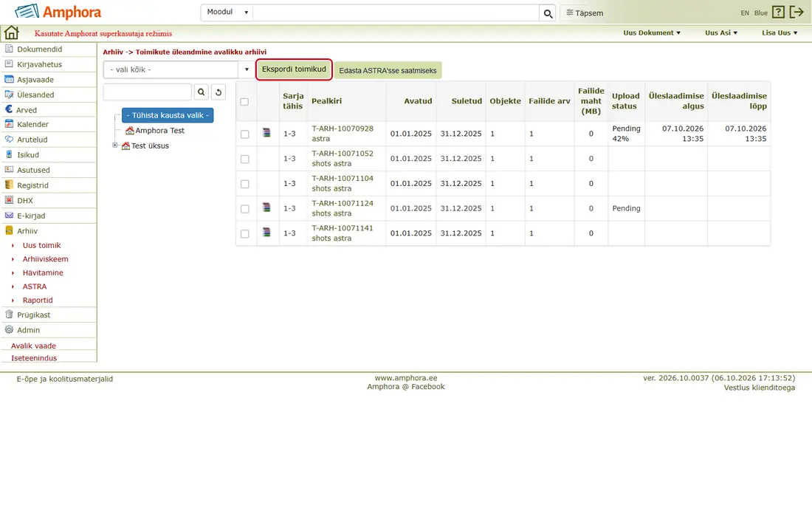The width and height of the screenshot is (812, 508).
Task: Click the top search input field
Action: click(x=396, y=13)
